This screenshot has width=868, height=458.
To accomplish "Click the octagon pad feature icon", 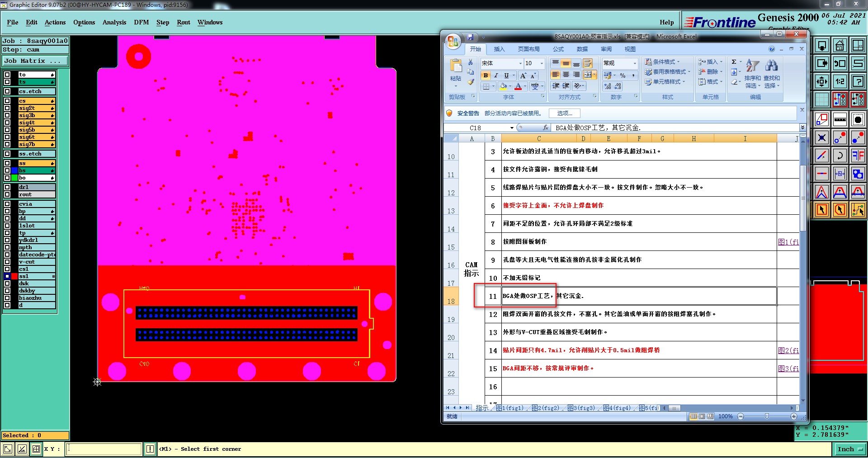I will (858, 119).
